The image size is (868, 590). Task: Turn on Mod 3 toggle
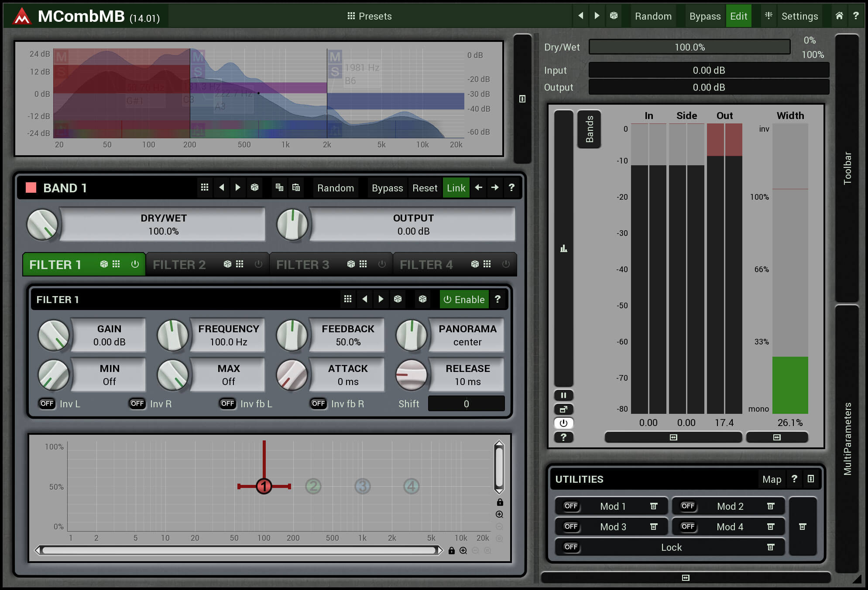(571, 526)
